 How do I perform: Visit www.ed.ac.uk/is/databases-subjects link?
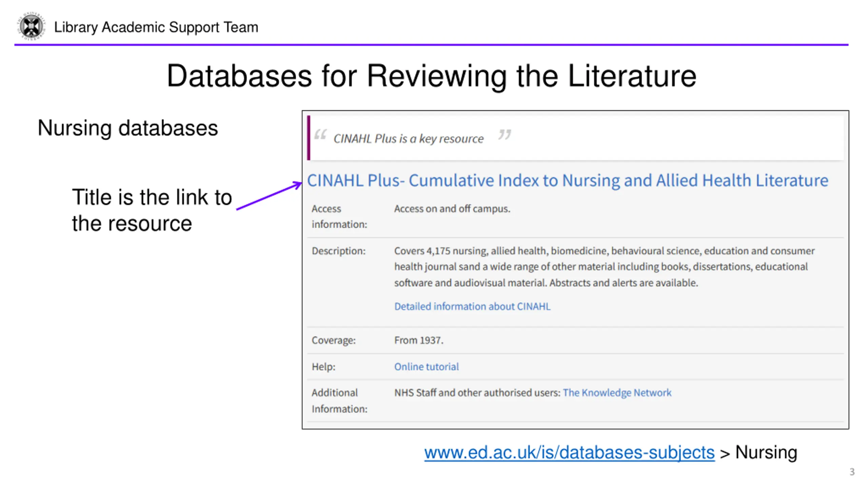569,453
